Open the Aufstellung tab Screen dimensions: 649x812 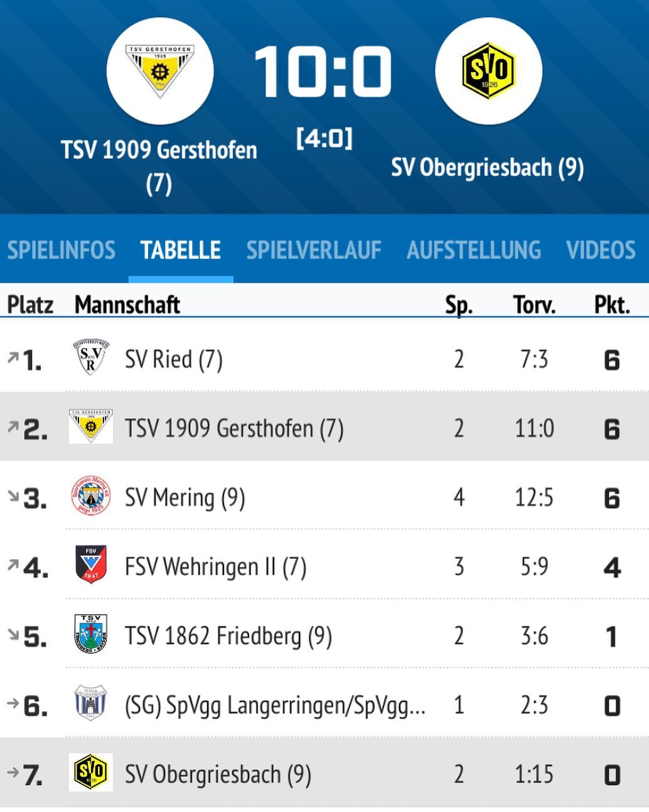point(474,250)
